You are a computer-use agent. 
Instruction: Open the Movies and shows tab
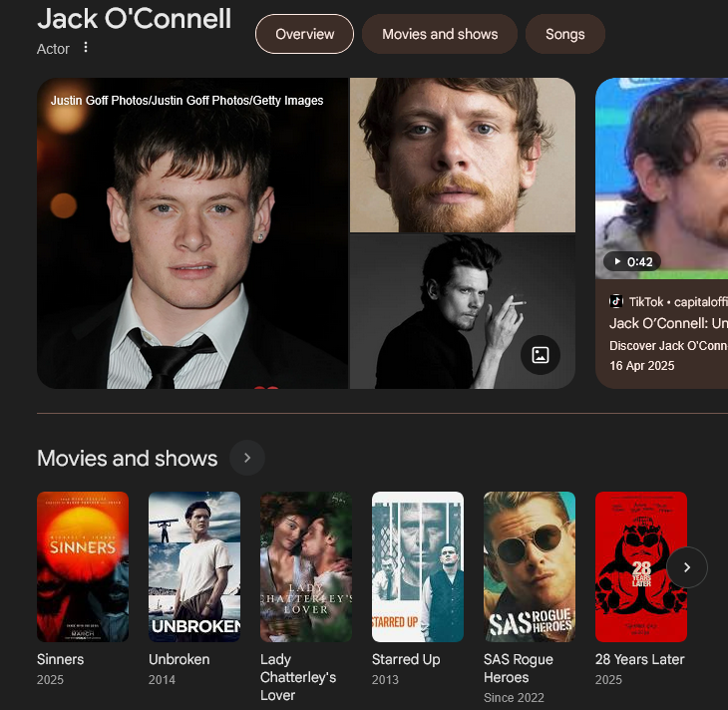coord(440,34)
